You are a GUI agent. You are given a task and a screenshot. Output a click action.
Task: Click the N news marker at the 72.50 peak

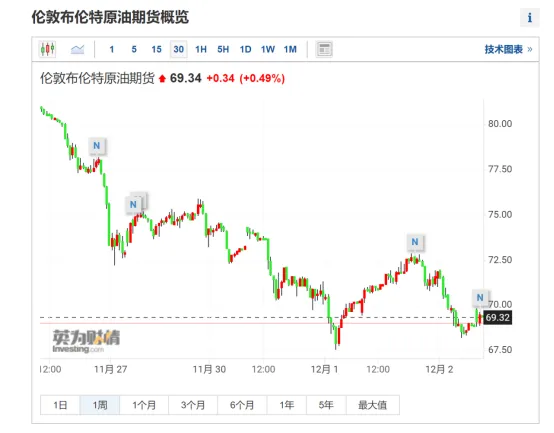click(415, 242)
